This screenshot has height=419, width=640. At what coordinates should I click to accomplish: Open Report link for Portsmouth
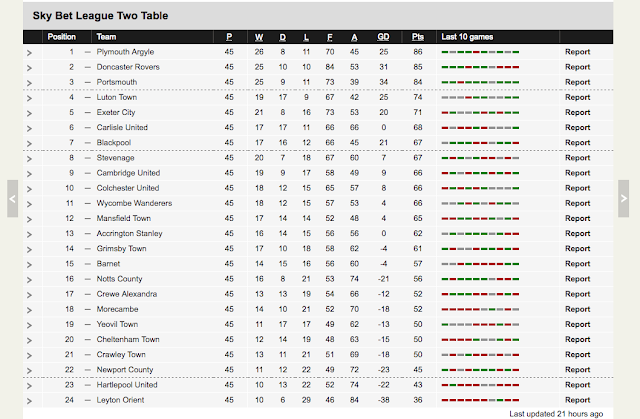point(578,82)
